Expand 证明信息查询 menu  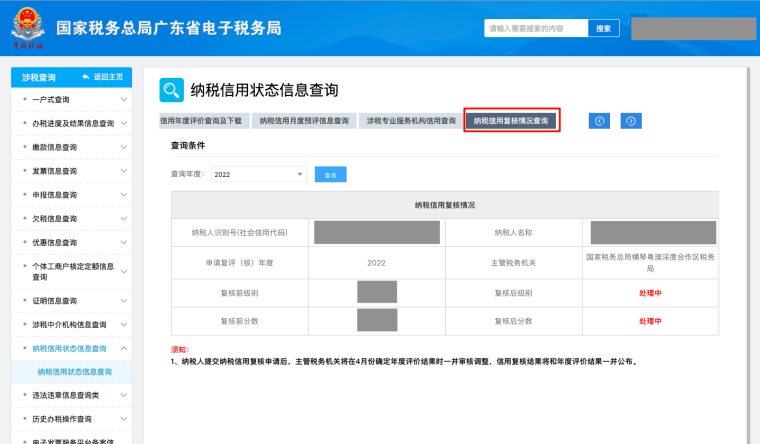coord(71,301)
